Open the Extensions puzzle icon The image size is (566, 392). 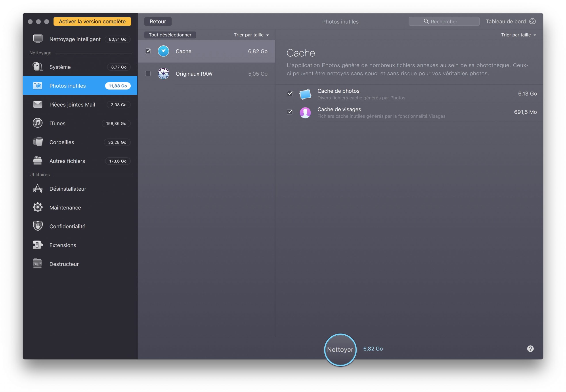pyautogui.click(x=38, y=245)
